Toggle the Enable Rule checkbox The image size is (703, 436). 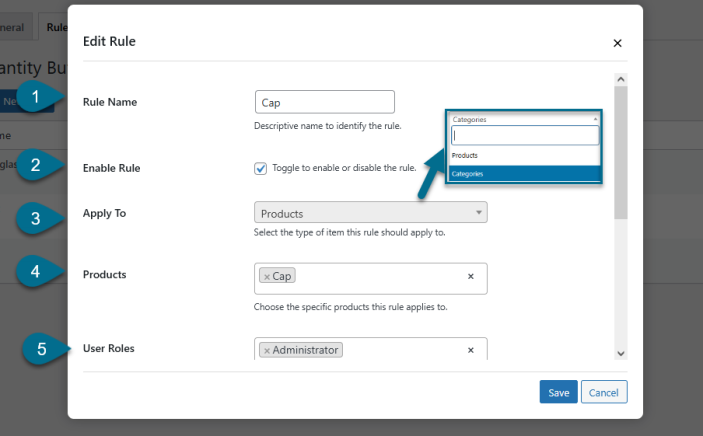(261, 168)
